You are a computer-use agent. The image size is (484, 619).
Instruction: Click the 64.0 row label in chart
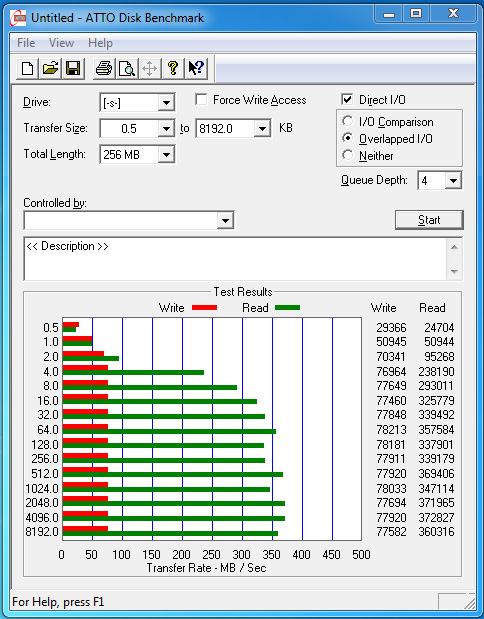(x=48, y=430)
